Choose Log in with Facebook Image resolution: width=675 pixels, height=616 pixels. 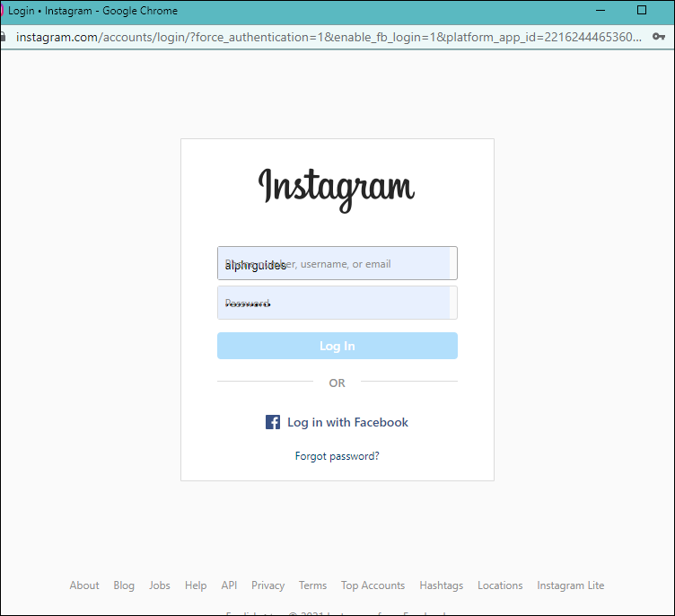337,422
